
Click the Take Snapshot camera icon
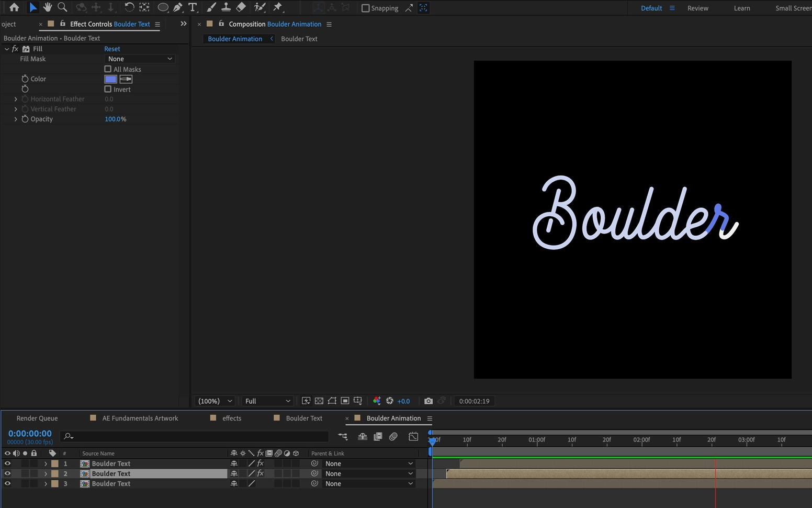(x=428, y=401)
